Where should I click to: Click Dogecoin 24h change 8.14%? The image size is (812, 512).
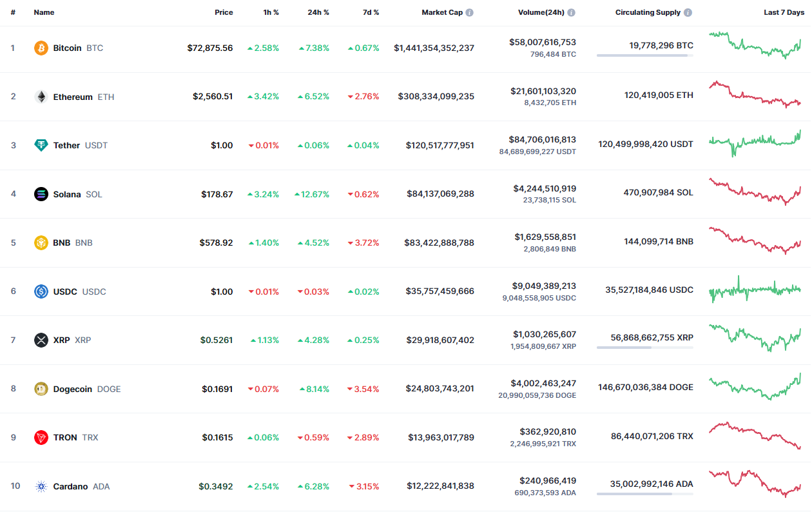pyautogui.click(x=314, y=389)
